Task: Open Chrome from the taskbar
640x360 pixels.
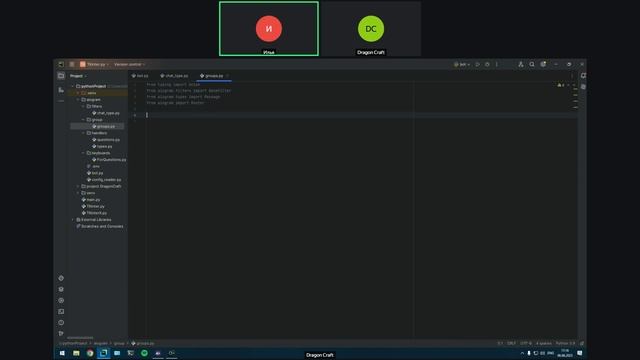Action: point(90,353)
